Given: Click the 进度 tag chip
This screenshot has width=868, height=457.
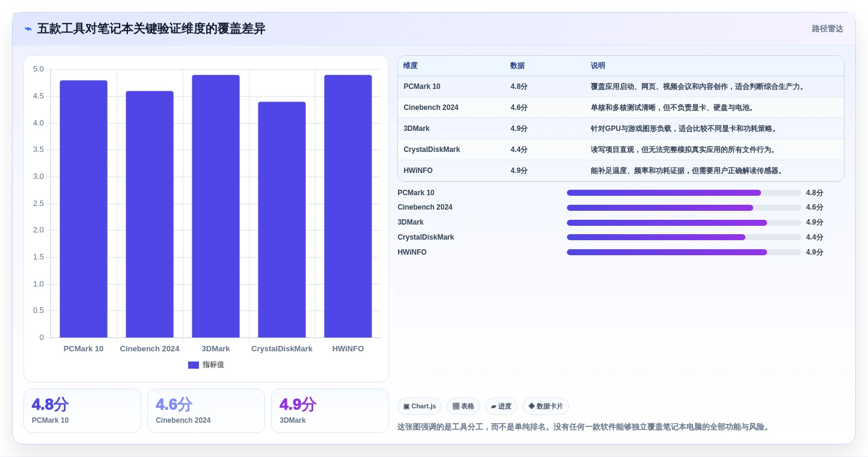Looking at the screenshot, I should point(501,407).
